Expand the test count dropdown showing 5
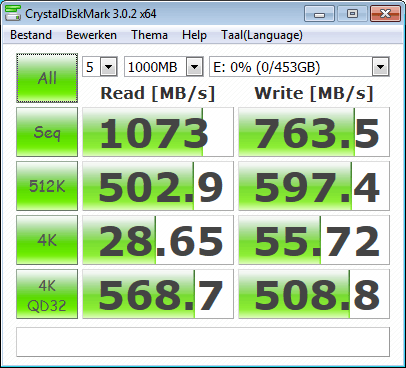This screenshot has width=406, height=368. pos(109,67)
